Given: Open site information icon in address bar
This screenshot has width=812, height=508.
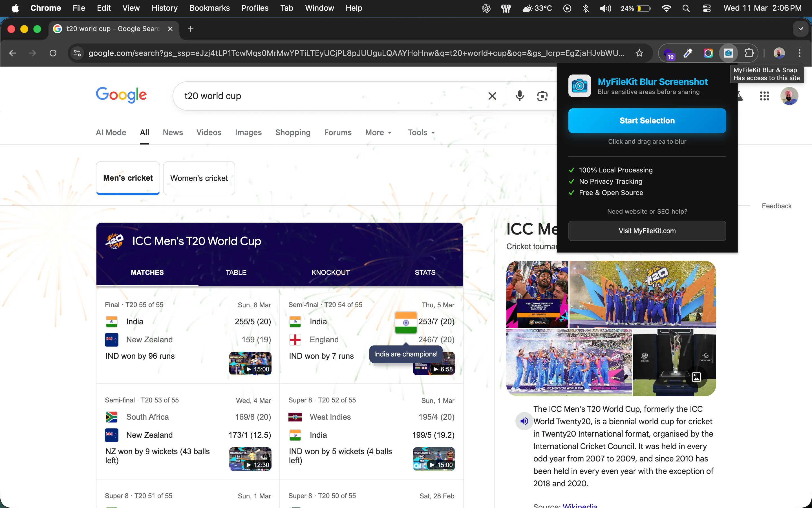Looking at the screenshot, I should pos(77,53).
